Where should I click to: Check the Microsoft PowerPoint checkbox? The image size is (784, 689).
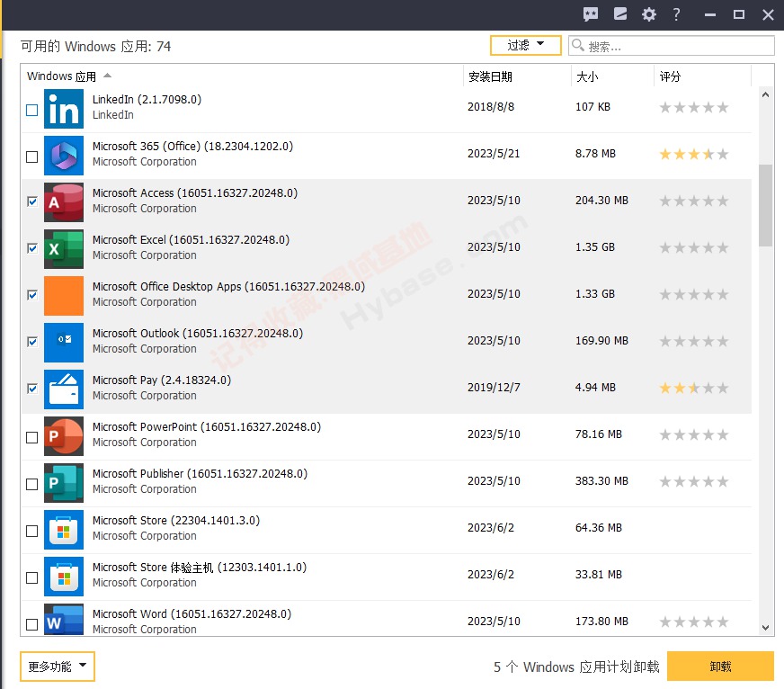(32, 437)
